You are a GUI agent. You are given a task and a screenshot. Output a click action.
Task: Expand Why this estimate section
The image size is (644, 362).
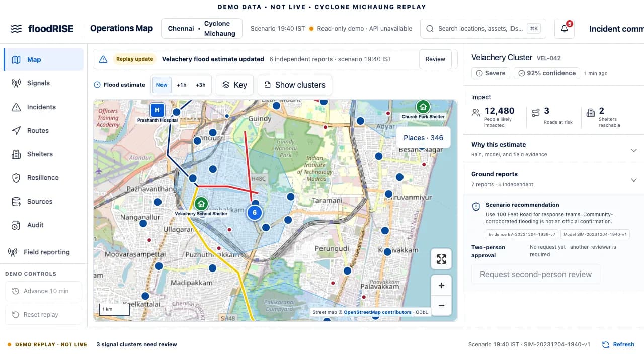[x=553, y=149]
